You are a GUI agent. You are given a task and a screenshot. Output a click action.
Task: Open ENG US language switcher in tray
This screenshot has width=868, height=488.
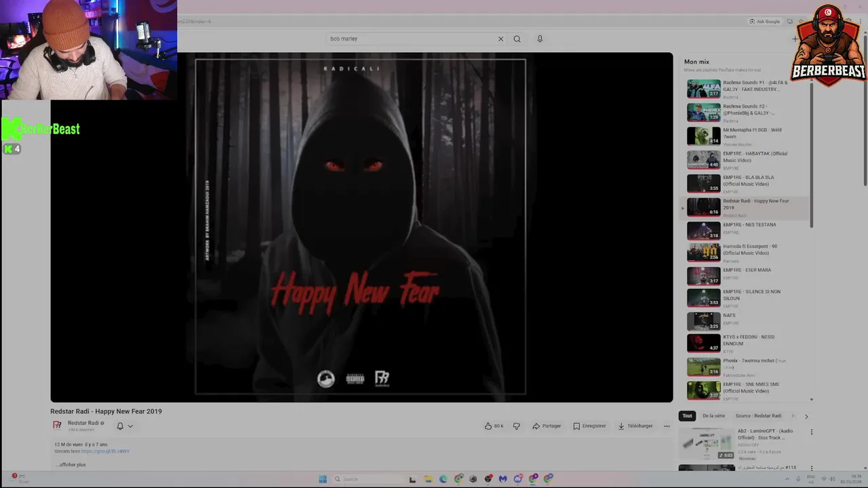[x=810, y=479]
